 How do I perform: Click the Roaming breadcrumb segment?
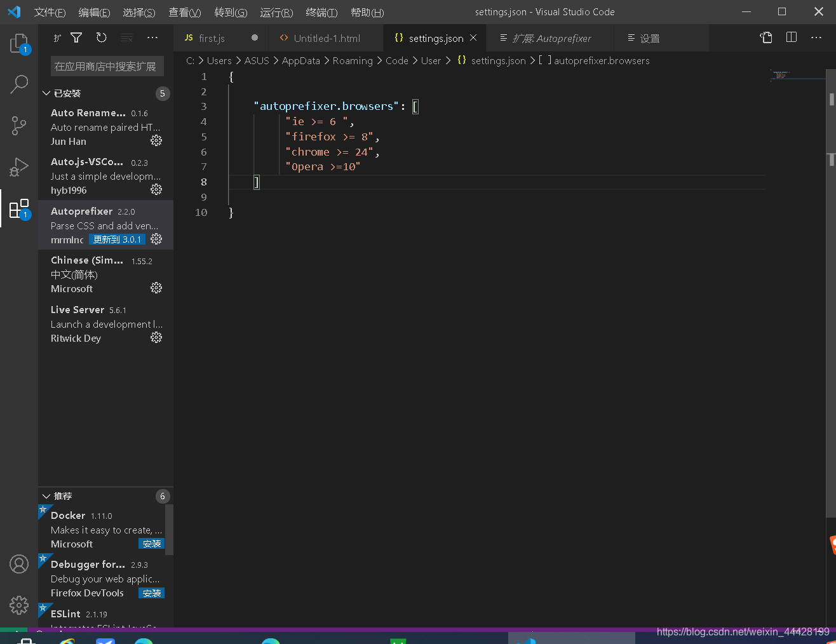pos(353,60)
